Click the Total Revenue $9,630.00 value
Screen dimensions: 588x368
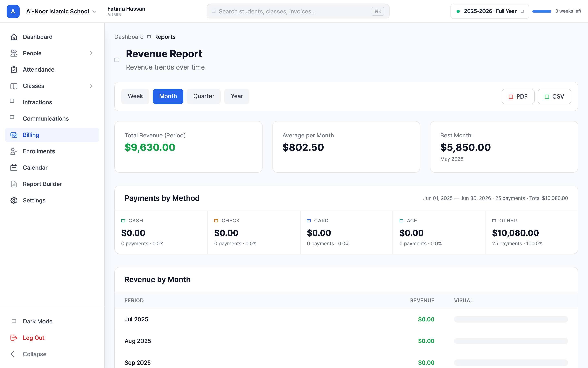coord(150,147)
